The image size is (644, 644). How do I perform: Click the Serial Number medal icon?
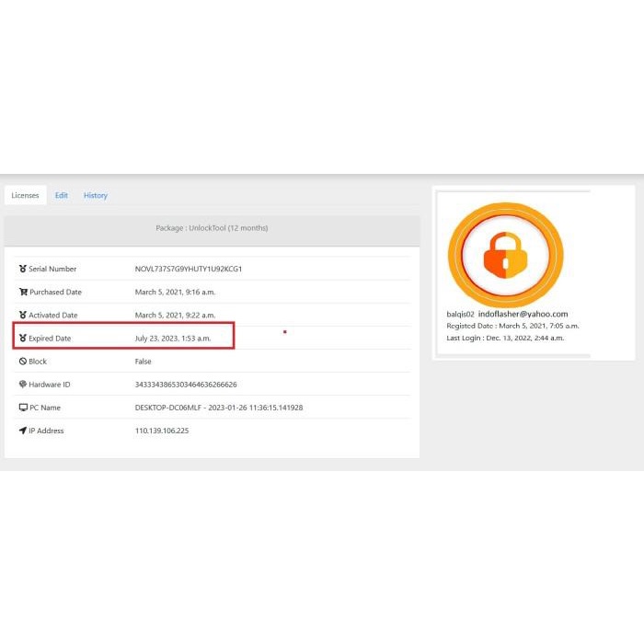click(23, 269)
